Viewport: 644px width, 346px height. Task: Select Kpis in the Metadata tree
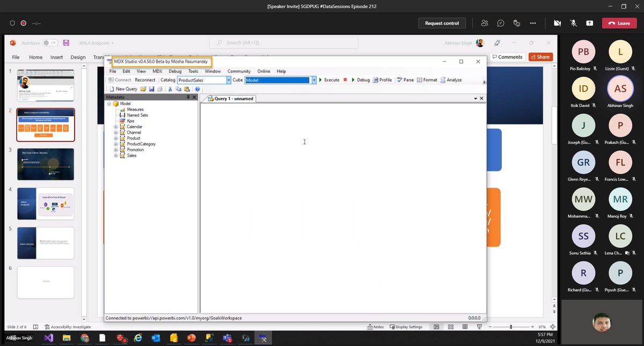pyautogui.click(x=130, y=121)
